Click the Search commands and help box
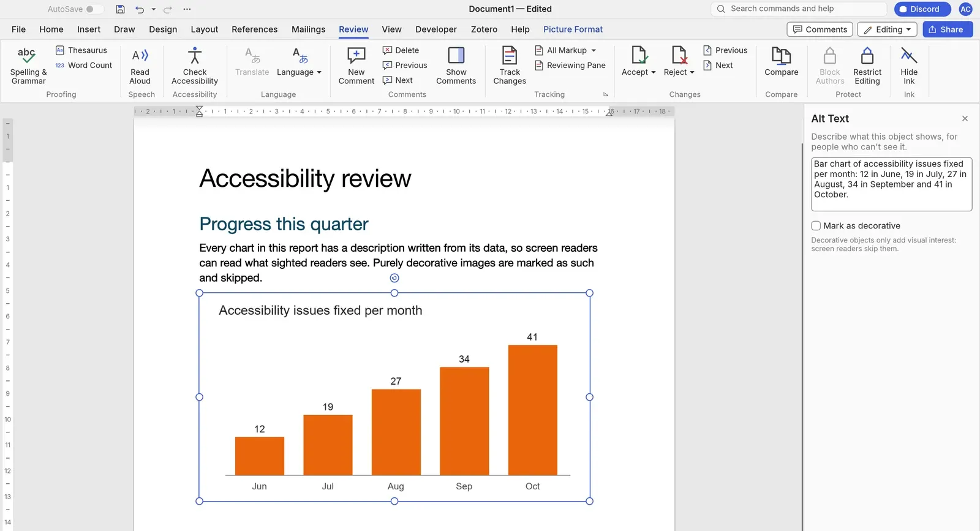The image size is (980, 531). point(799,9)
